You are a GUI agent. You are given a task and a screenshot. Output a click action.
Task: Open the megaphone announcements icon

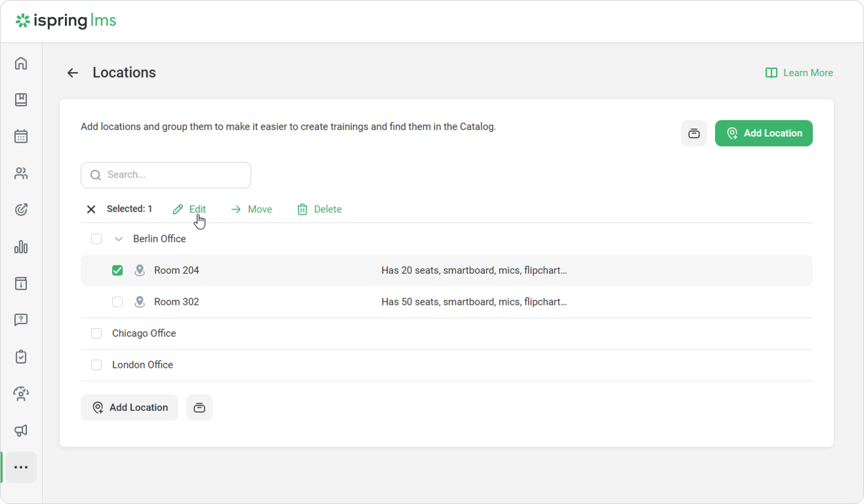[x=21, y=430]
